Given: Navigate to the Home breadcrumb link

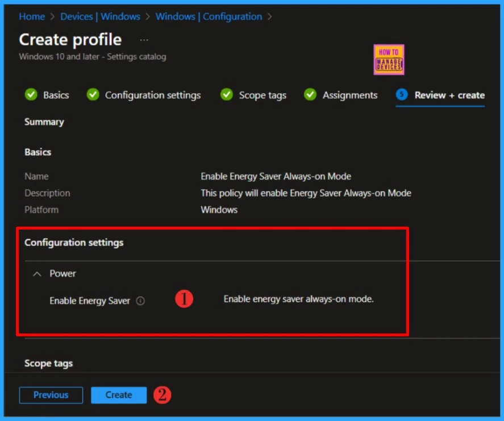Looking at the screenshot, I should click(x=32, y=16).
